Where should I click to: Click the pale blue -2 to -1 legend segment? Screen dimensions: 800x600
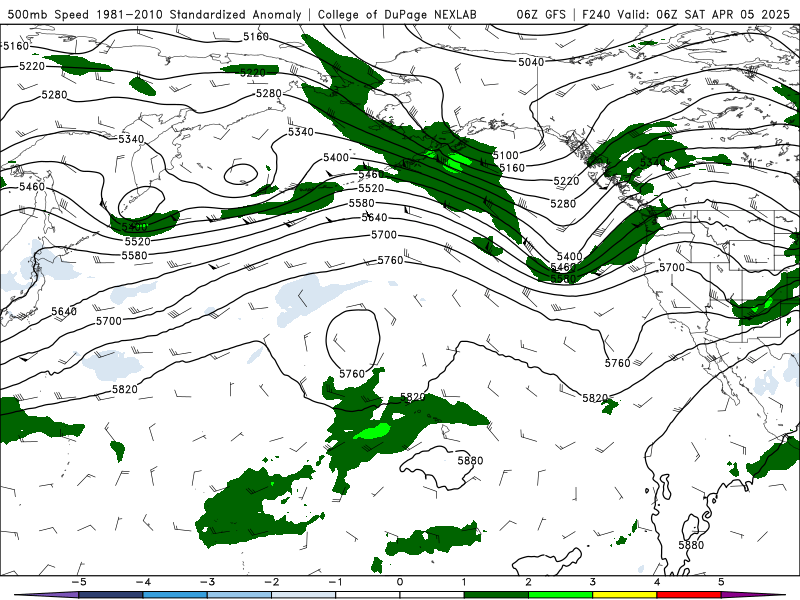304,595
